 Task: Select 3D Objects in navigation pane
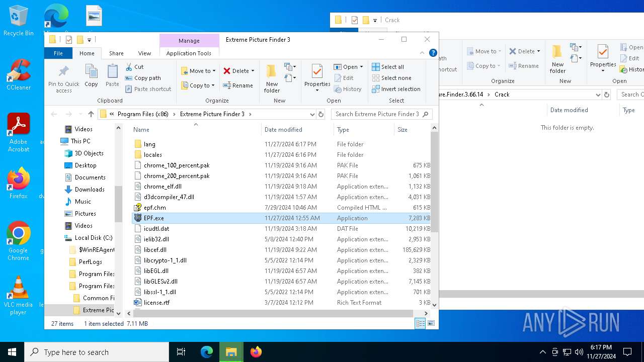89,153
